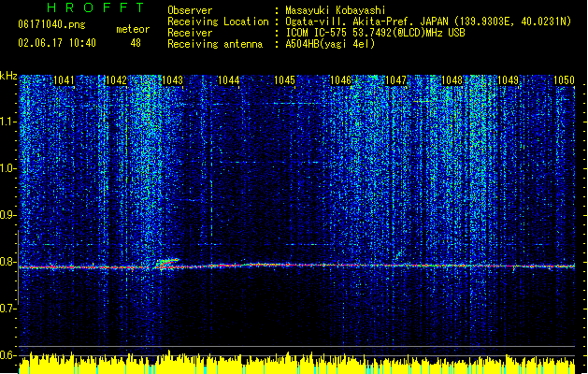The width and height of the screenshot is (588, 374).
Task: Select the filename 06171040.png
Action: point(51,25)
